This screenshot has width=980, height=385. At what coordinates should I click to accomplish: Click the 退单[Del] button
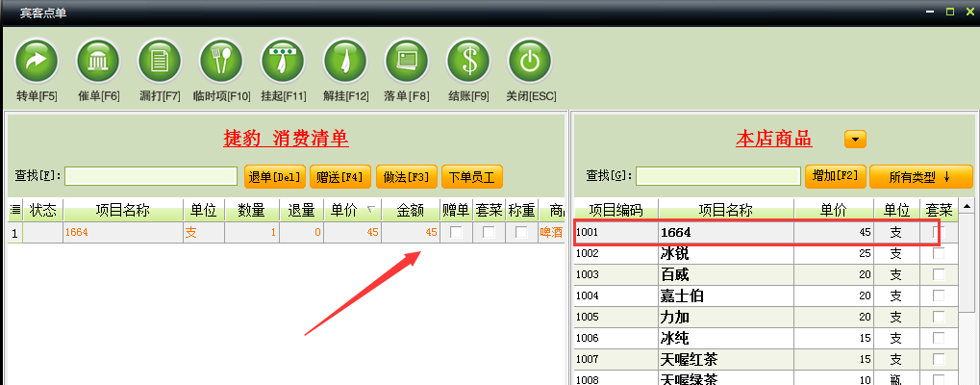[x=275, y=177]
